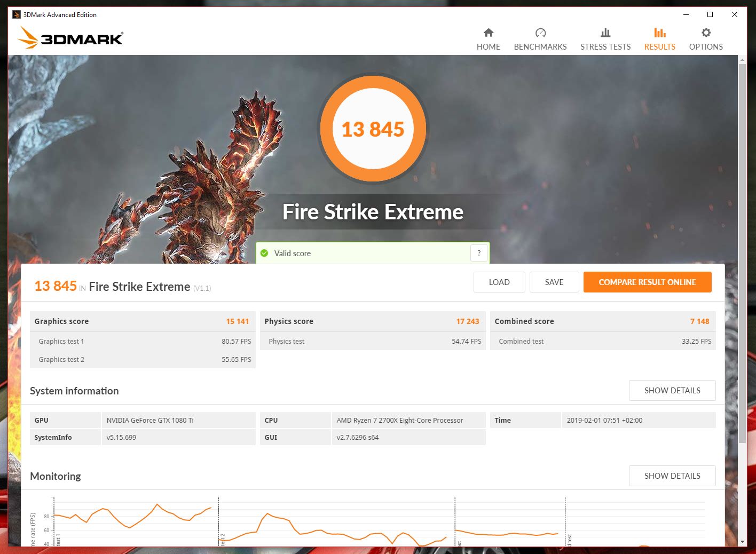
Task: Open the HOME tab
Action: click(x=489, y=39)
